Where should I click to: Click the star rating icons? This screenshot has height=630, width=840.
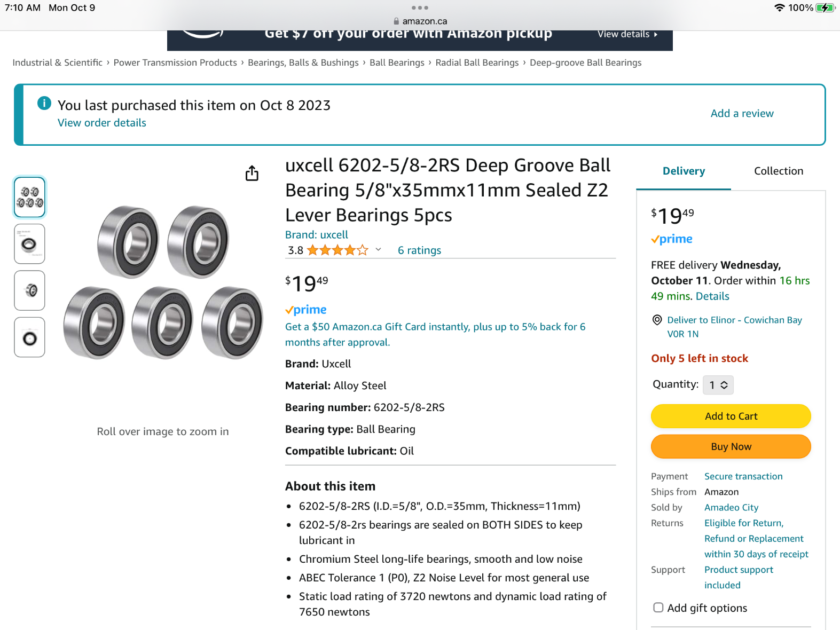point(337,250)
